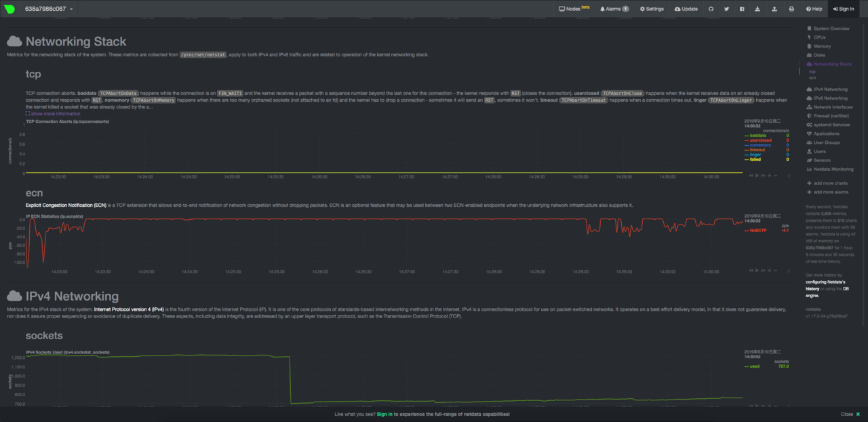Open the Settings dialog
The width and height of the screenshot is (868, 422).
[652, 9]
